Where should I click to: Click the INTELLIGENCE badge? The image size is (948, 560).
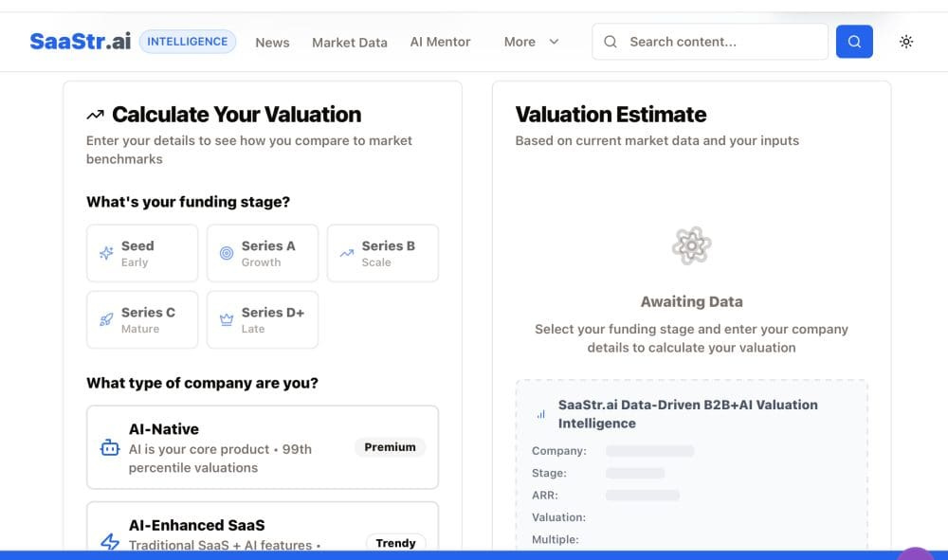(188, 42)
